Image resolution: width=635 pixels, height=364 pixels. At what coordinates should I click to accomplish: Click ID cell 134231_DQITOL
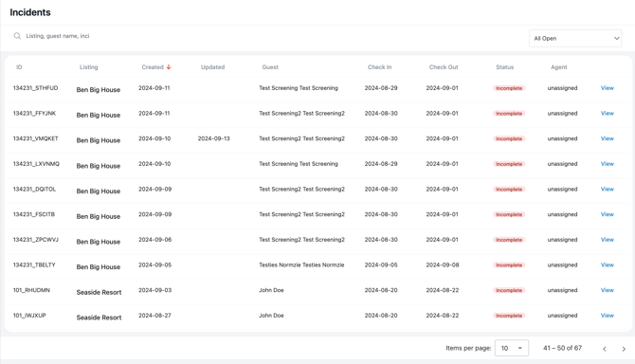pyautogui.click(x=34, y=189)
